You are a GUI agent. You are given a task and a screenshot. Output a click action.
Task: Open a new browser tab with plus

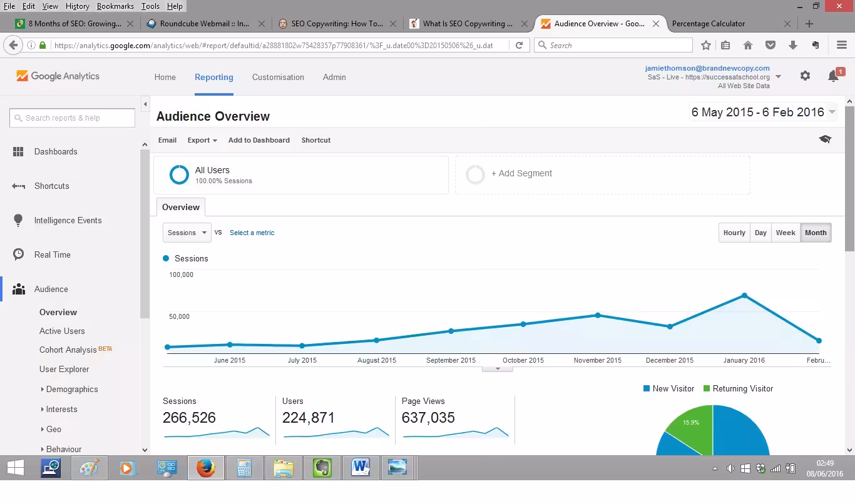click(x=809, y=24)
